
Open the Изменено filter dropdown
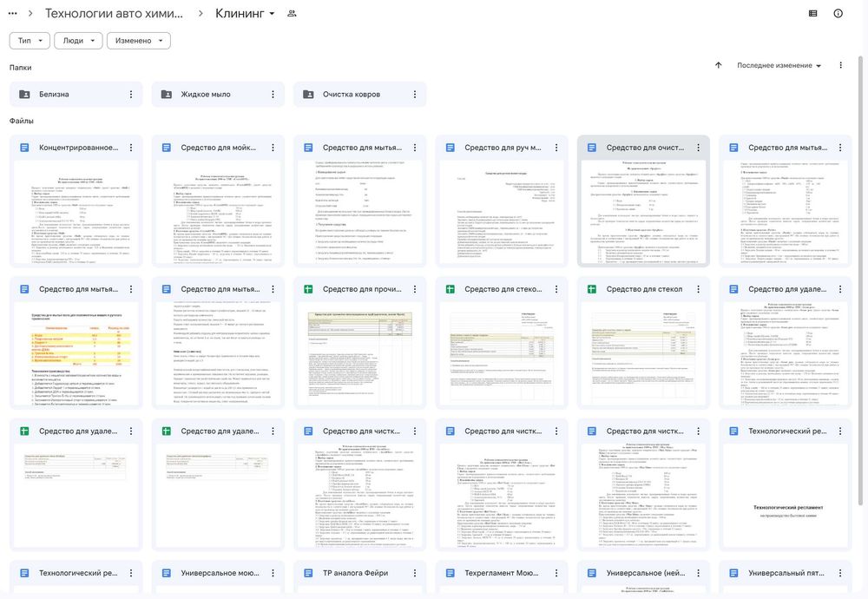point(138,41)
